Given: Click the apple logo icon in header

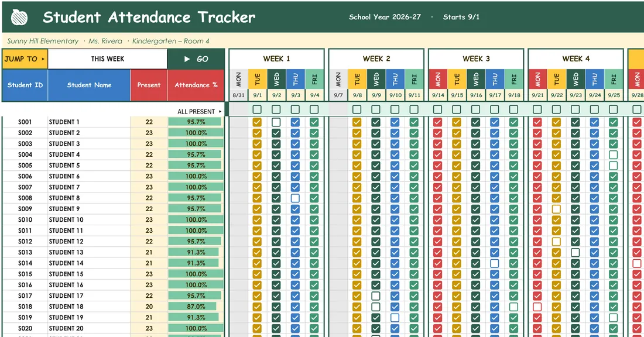Looking at the screenshot, I should tap(19, 17).
